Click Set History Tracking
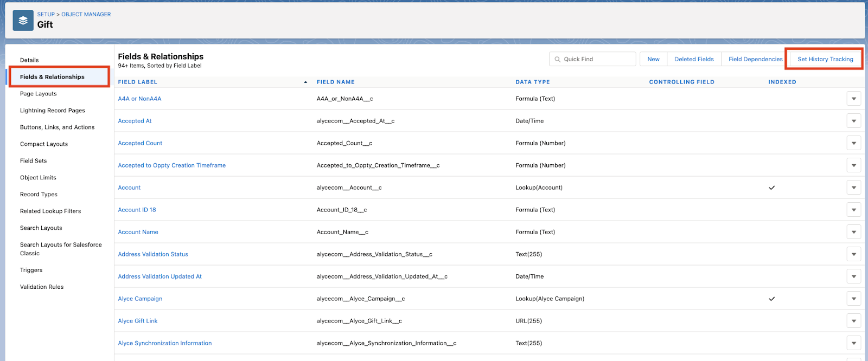 tap(825, 59)
